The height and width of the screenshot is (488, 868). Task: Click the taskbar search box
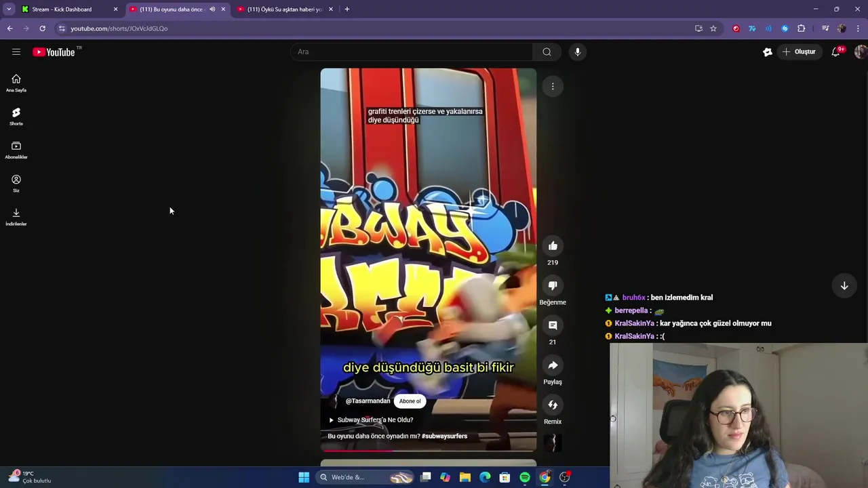[x=365, y=477]
